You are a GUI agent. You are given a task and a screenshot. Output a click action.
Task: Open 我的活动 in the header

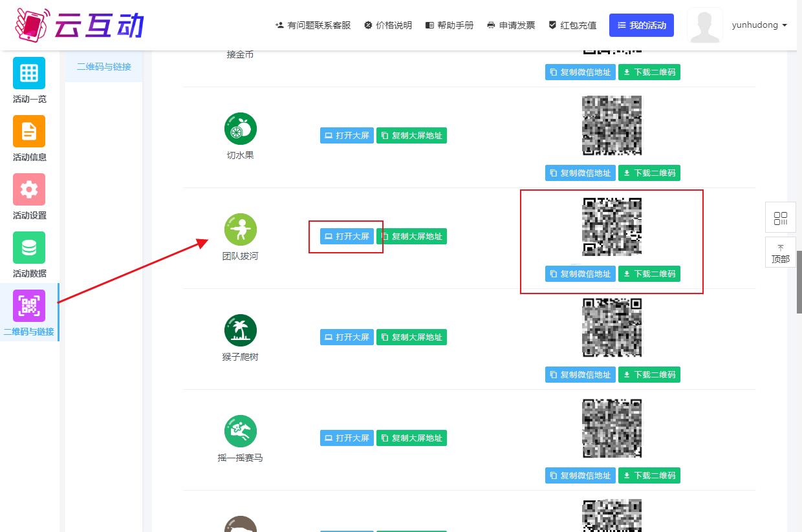pyautogui.click(x=642, y=25)
